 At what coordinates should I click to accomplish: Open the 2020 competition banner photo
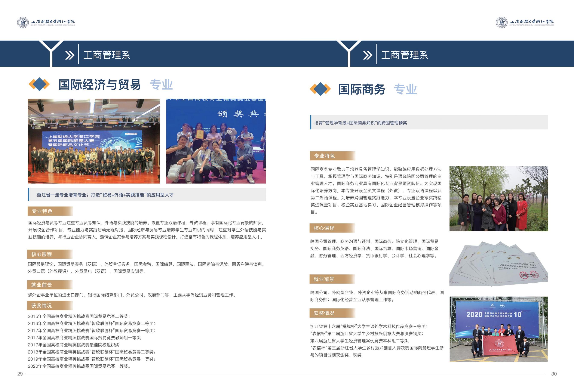point(498,329)
